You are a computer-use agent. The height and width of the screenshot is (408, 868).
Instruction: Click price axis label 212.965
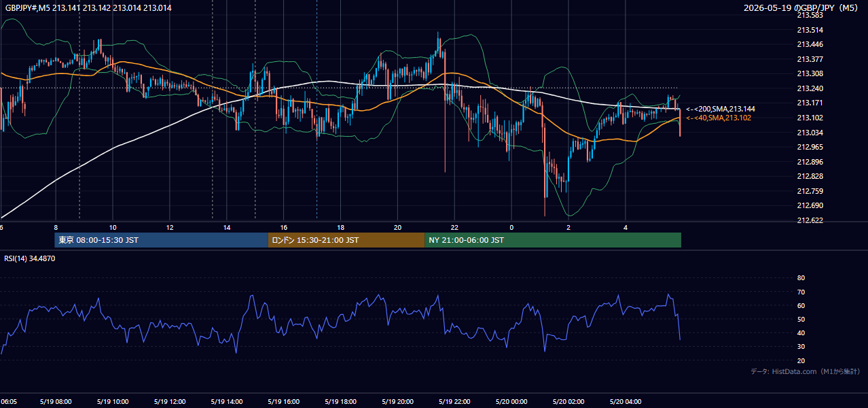[x=810, y=147]
